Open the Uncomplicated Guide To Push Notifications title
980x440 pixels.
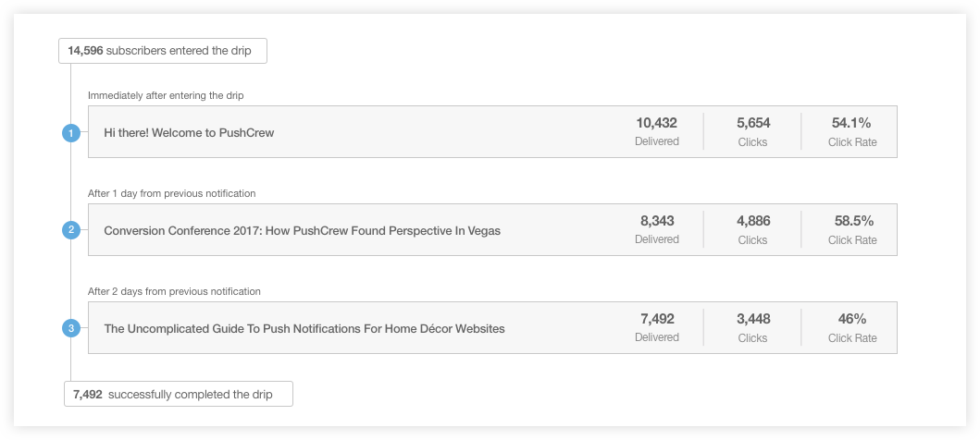pyautogui.click(x=304, y=328)
